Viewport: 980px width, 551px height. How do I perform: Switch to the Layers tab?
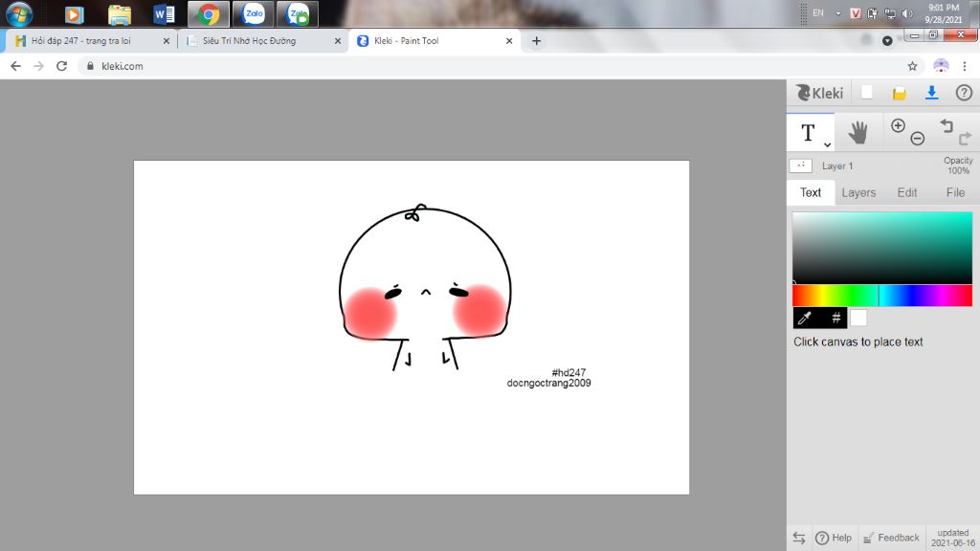pyautogui.click(x=858, y=192)
